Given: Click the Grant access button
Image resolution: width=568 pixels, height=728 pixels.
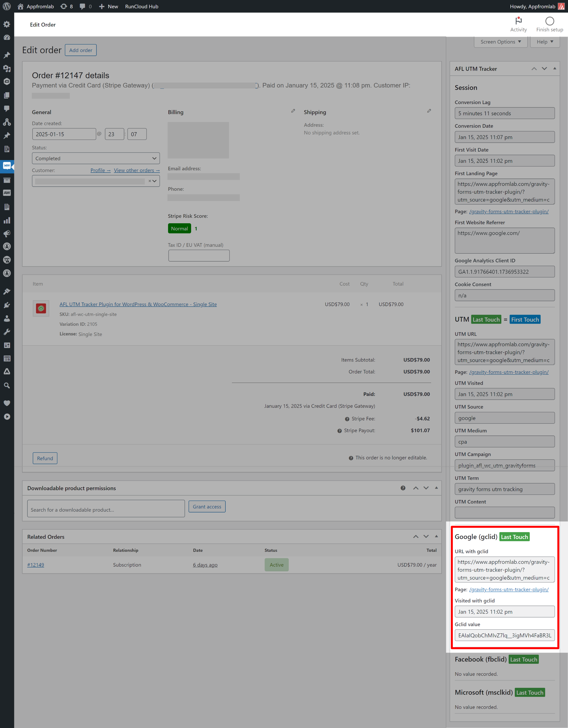Looking at the screenshot, I should point(207,507).
